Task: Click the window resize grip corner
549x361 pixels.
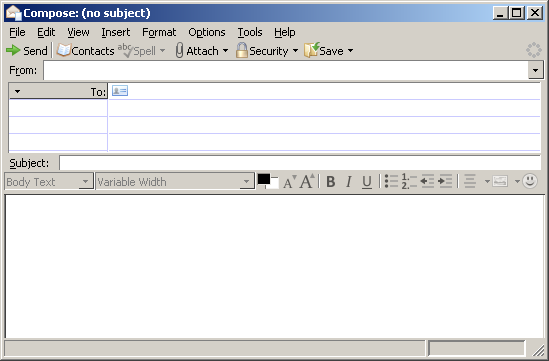Action: (x=537, y=349)
